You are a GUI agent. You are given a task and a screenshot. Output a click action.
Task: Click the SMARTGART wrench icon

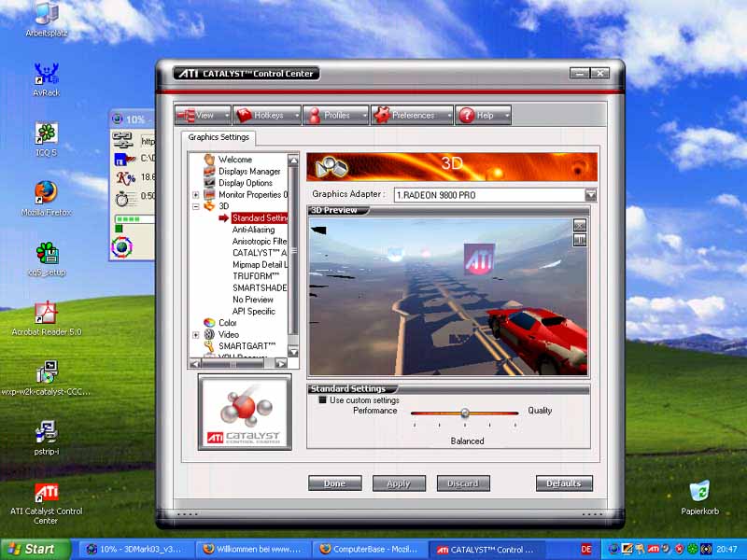coord(209,345)
